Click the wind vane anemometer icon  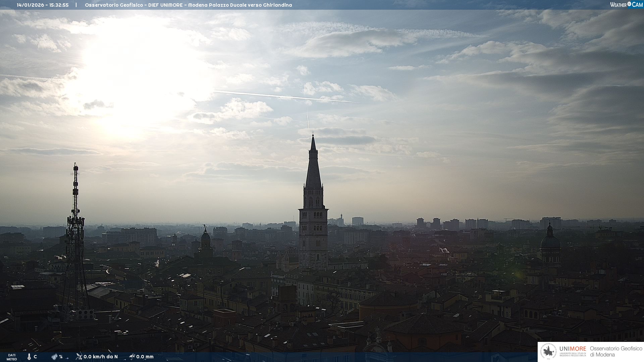coord(79,356)
